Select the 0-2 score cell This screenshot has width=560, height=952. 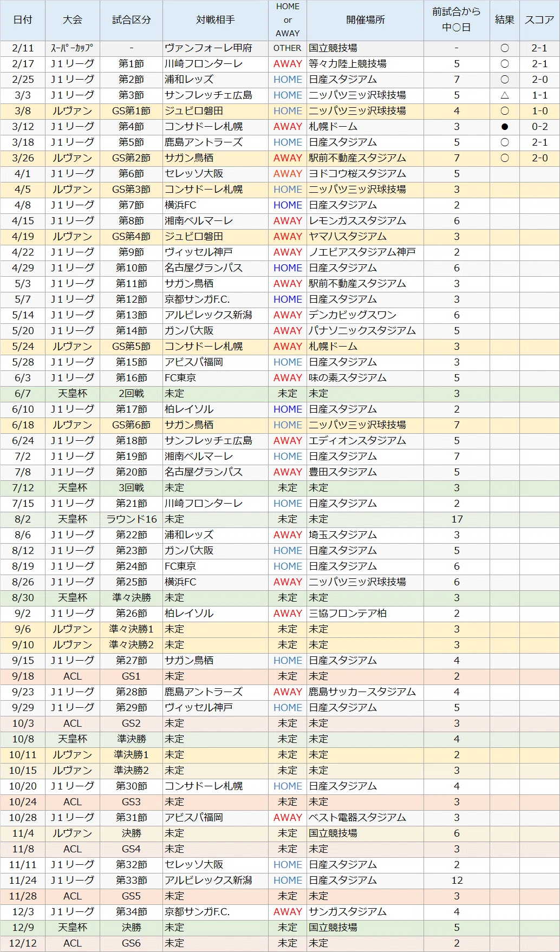tap(539, 127)
